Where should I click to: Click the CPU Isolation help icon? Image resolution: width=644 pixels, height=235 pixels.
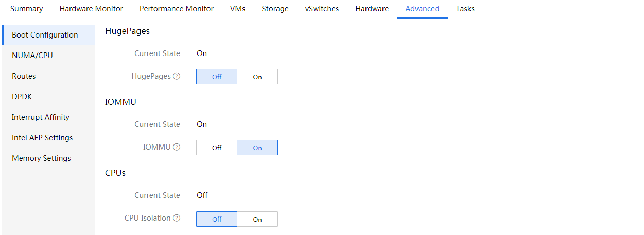(177, 218)
